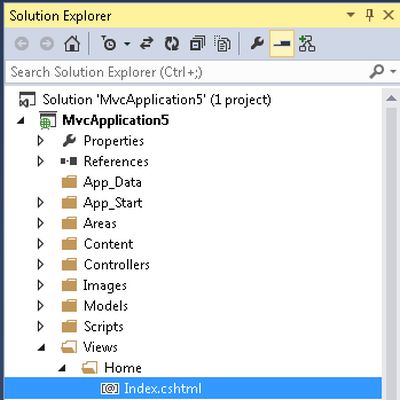This screenshot has height=400, width=400.
Task: Select the Views folder label
Action: (x=100, y=347)
